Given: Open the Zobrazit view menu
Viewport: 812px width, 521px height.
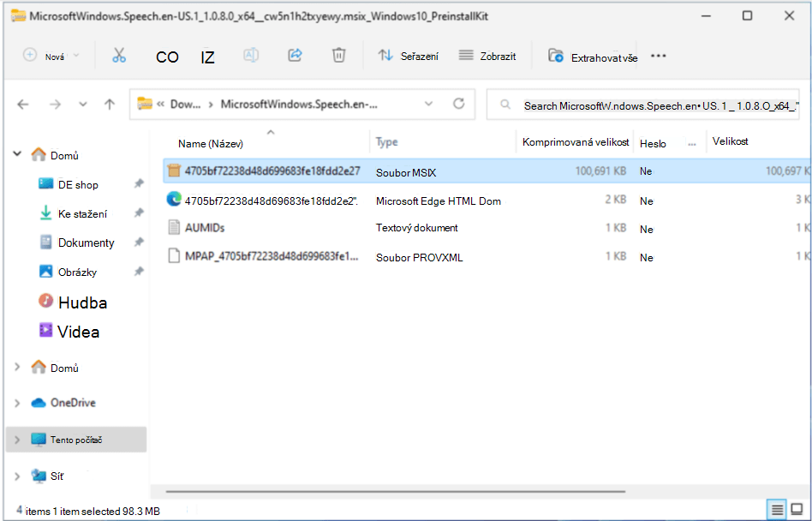Looking at the screenshot, I should (487, 56).
